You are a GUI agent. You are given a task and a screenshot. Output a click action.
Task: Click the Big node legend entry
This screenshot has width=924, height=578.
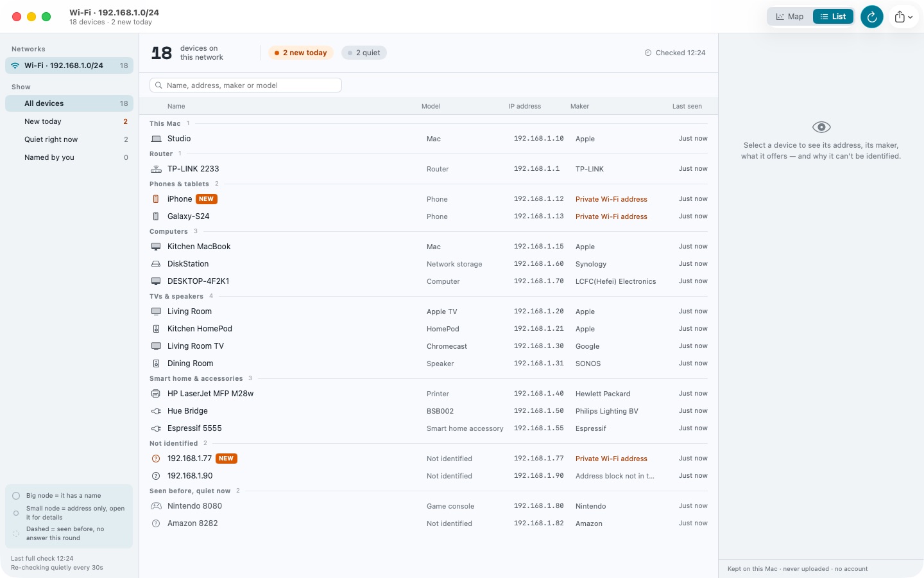coord(64,496)
